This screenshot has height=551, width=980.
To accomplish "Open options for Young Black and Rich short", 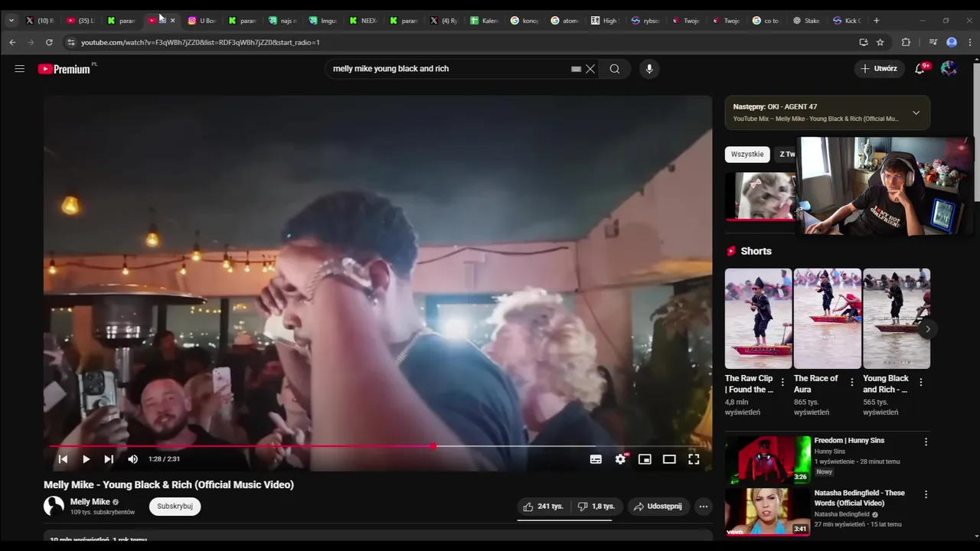I will [x=920, y=383].
